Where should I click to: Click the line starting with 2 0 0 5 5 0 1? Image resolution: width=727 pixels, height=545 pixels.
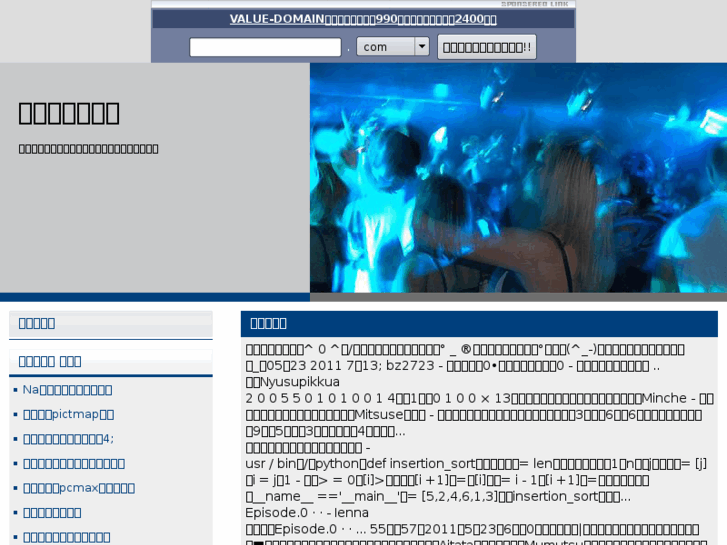point(479,398)
